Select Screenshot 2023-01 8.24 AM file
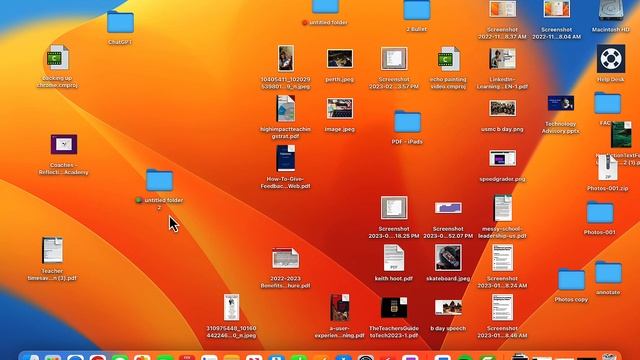The height and width of the screenshot is (360, 640). [x=502, y=258]
